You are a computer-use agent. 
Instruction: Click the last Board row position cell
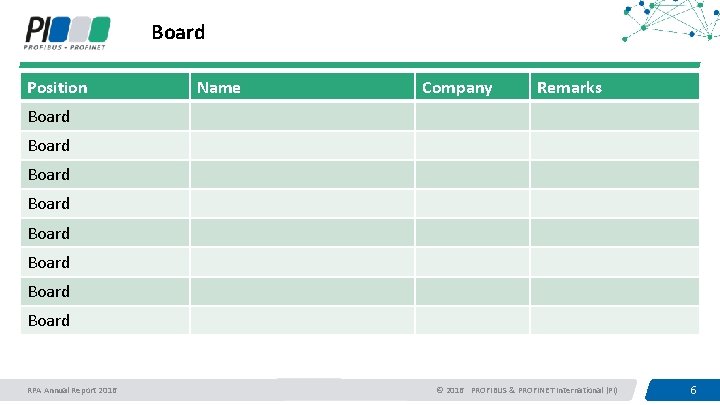point(105,321)
